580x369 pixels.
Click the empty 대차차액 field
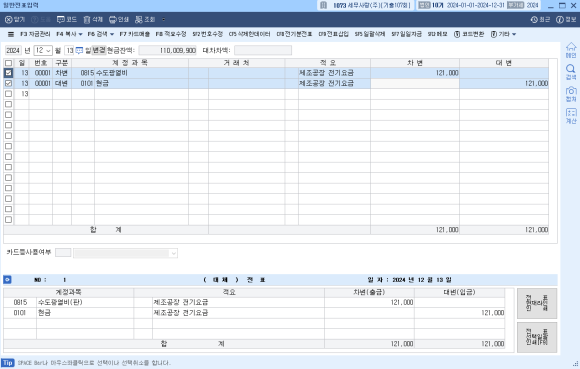(x=263, y=50)
